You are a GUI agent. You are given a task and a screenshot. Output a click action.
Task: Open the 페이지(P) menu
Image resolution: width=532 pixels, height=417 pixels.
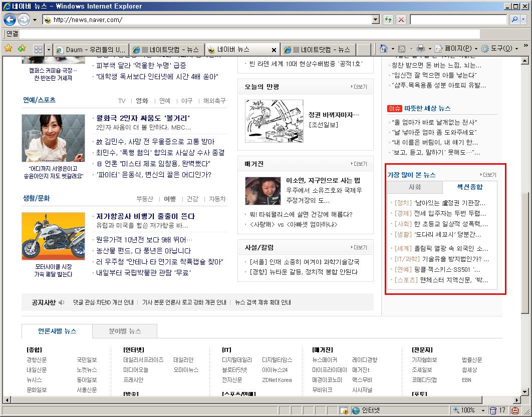(x=456, y=49)
